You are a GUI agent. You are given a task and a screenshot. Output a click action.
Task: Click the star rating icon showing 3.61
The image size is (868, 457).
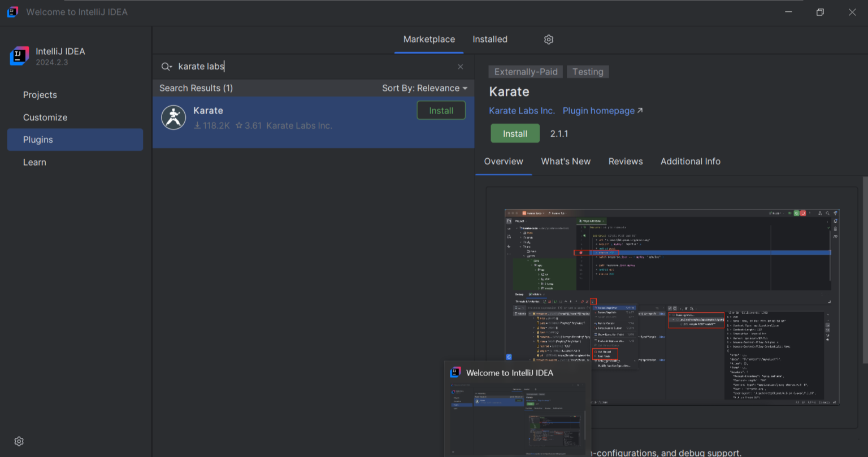(x=239, y=125)
